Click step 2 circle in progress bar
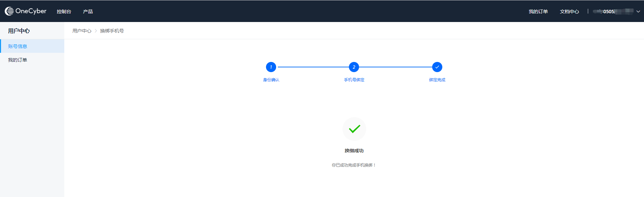 pyautogui.click(x=354, y=67)
